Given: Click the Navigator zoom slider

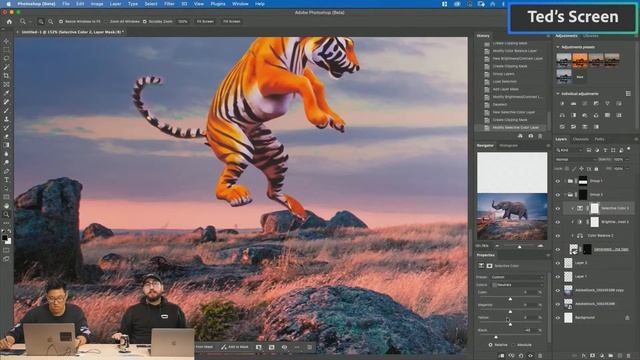Looking at the screenshot, I should 519,246.
